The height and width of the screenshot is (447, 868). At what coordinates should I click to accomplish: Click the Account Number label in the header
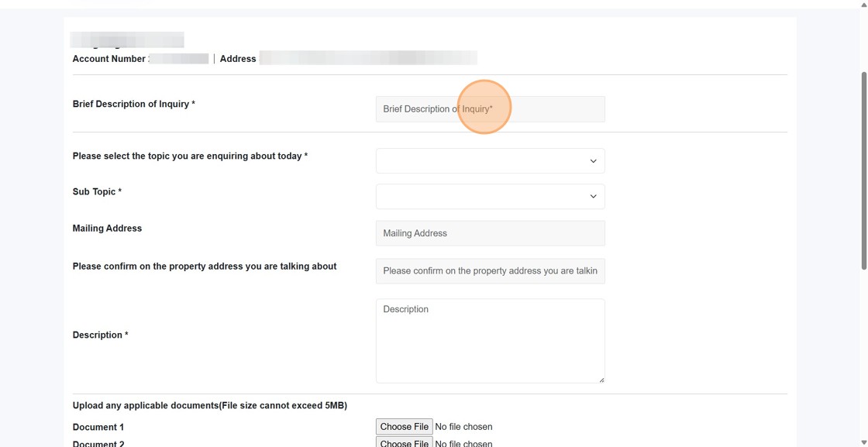(108, 58)
